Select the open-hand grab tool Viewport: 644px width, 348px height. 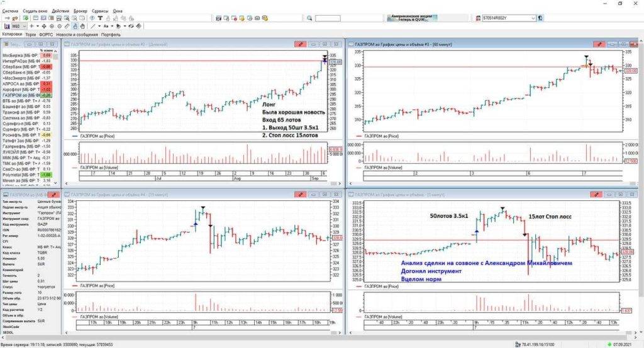(x=82, y=26)
